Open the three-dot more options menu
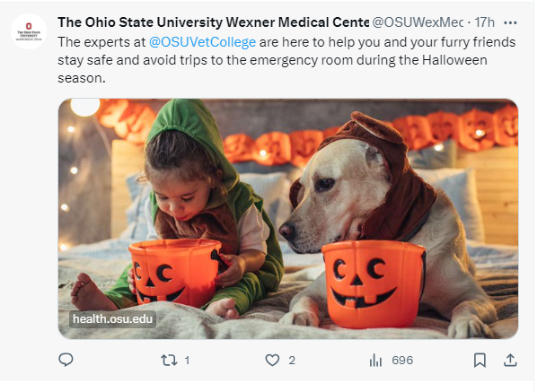 click(x=511, y=22)
